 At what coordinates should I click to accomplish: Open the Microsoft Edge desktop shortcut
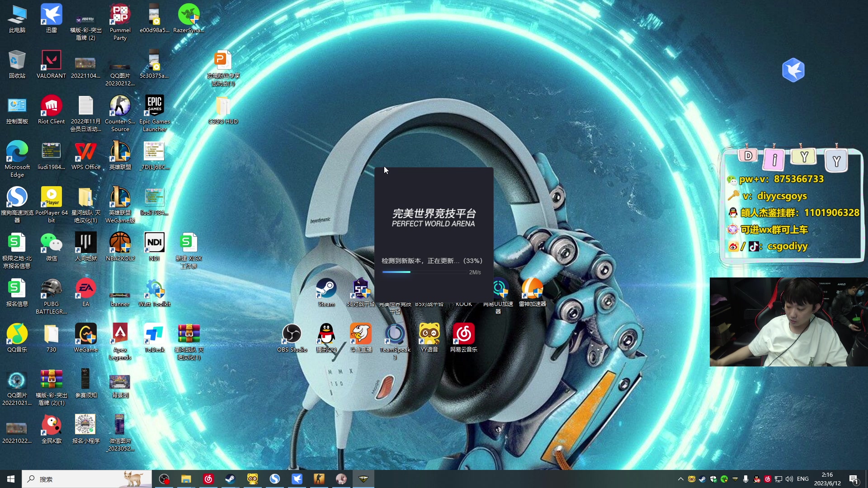(x=17, y=160)
